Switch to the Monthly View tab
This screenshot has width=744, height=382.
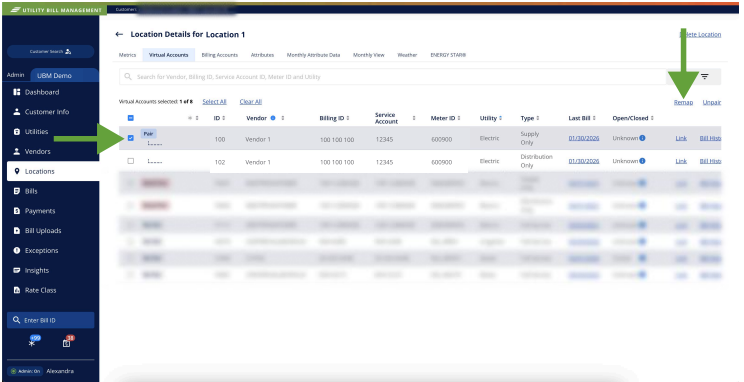(x=369, y=55)
